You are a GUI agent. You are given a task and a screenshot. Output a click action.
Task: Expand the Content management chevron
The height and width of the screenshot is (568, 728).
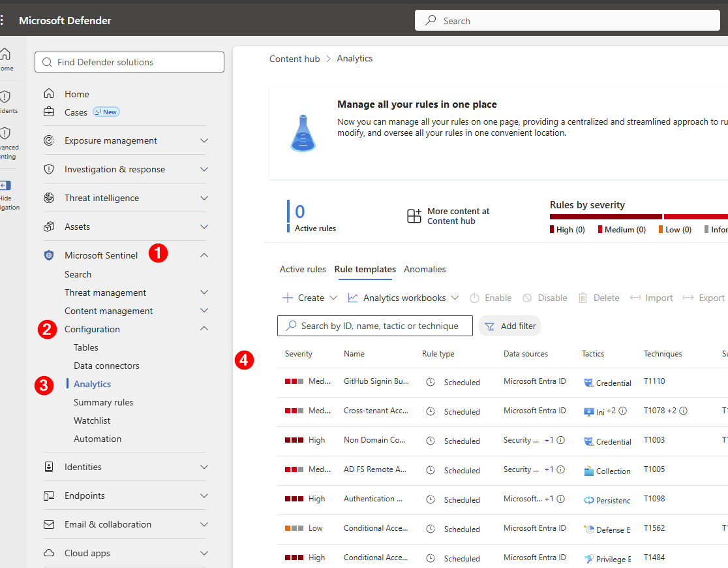point(204,311)
